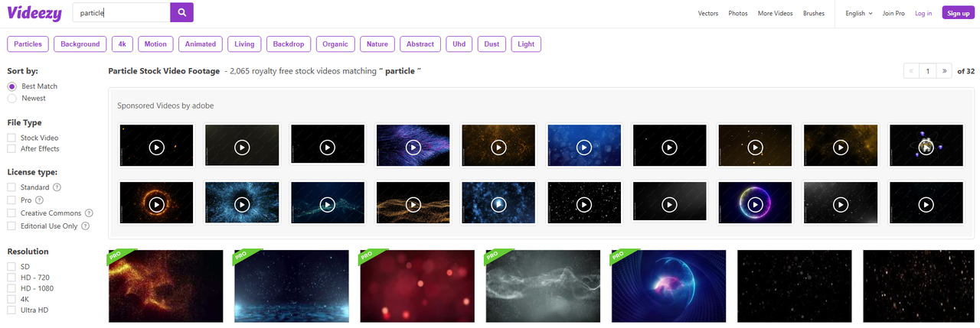Choose the Motion tag

(155, 44)
